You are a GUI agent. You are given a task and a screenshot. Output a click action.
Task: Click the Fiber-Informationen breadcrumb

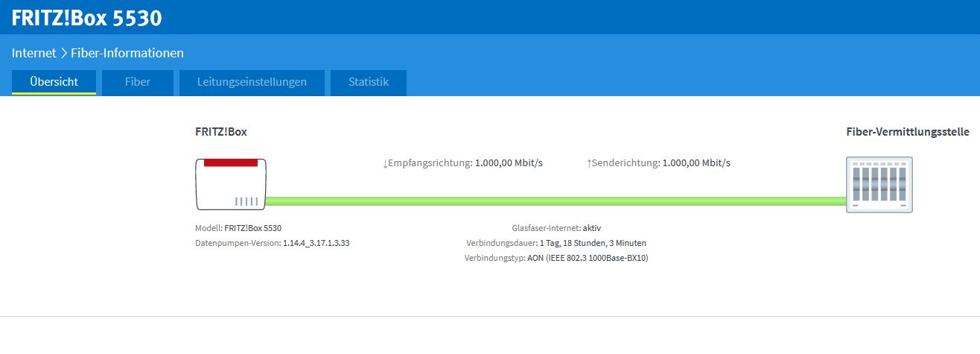coord(127,53)
